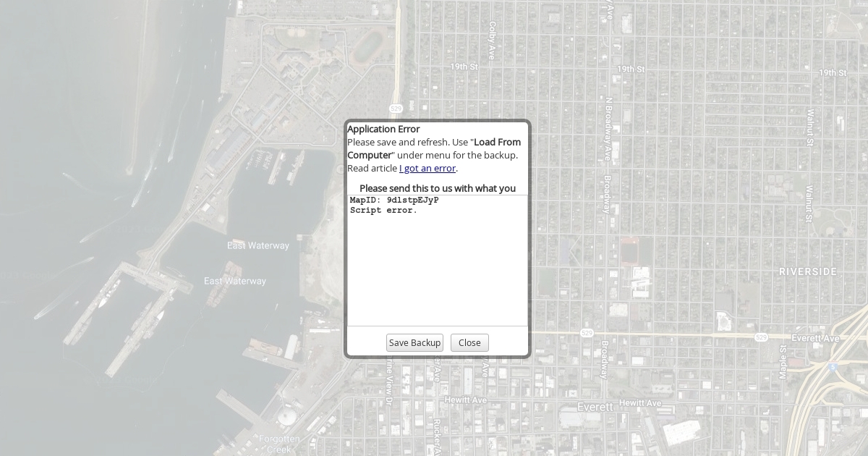This screenshot has height=456, width=868.
Task: Click the Colby Ave street label
Action: pyautogui.click(x=492, y=40)
